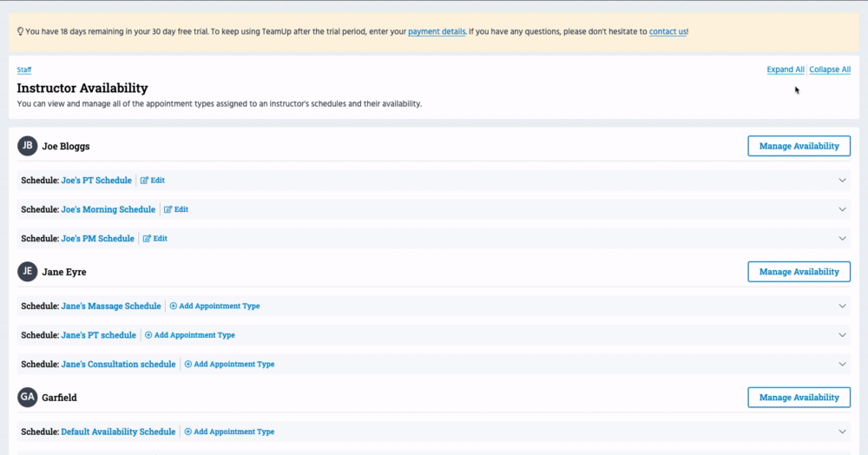Open the payment details link in banner
Viewport: 868px width, 455px height.
pos(436,31)
